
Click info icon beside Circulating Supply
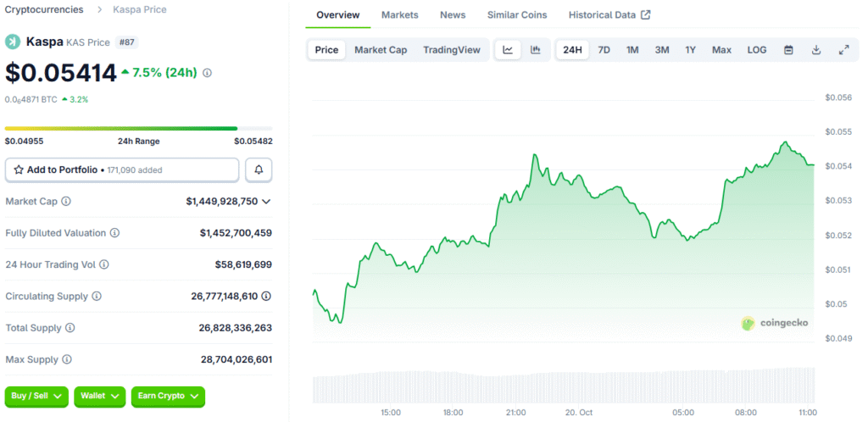[x=97, y=297]
